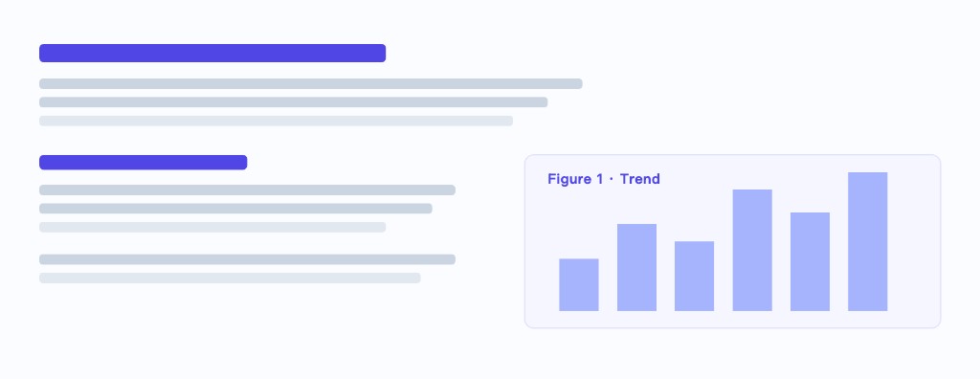980x379 pixels.
Task: Click second gray line under subheading
Action: tap(235, 209)
